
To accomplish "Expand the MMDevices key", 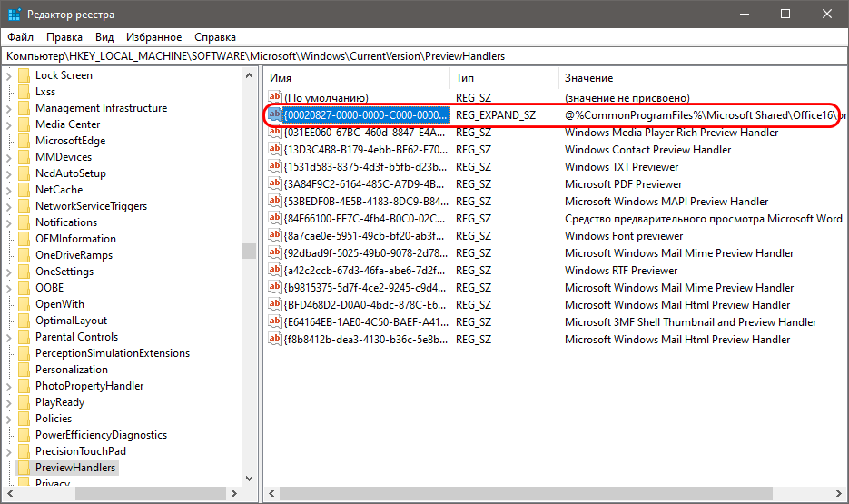I will pyautogui.click(x=9, y=157).
